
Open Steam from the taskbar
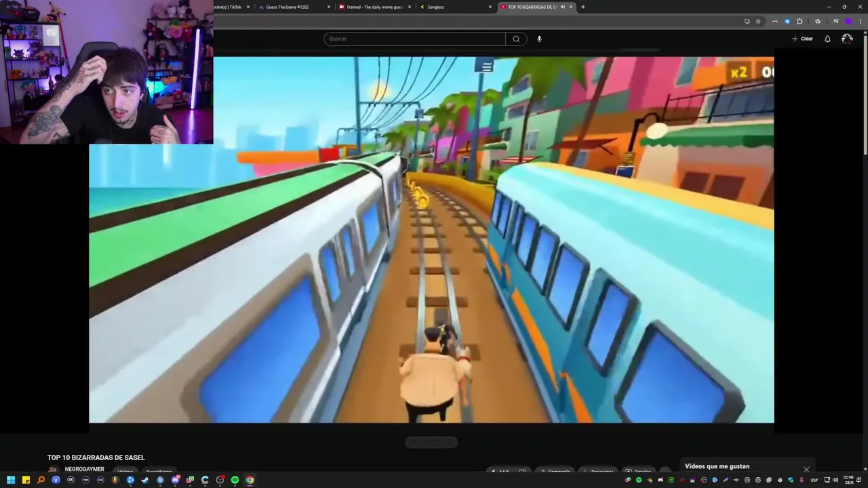(145, 480)
